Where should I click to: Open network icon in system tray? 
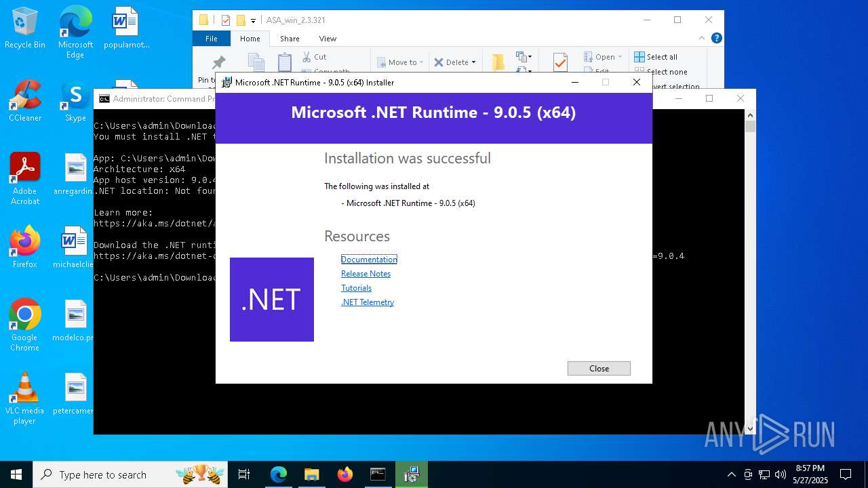tap(764, 474)
